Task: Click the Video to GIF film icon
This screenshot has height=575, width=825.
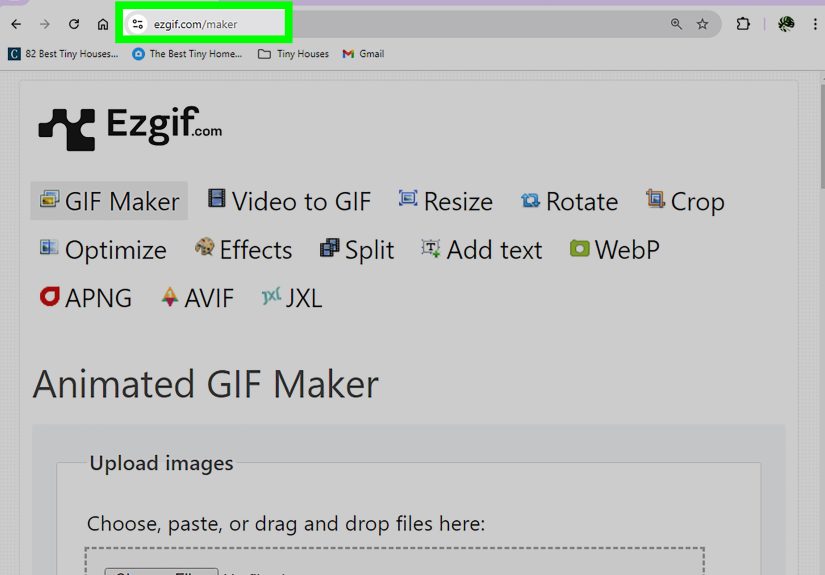Action: pyautogui.click(x=216, y=198)
